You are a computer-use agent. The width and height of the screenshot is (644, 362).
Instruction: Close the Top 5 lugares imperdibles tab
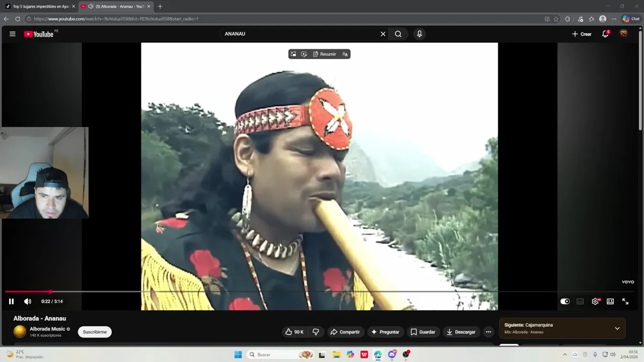pos(73,7)
